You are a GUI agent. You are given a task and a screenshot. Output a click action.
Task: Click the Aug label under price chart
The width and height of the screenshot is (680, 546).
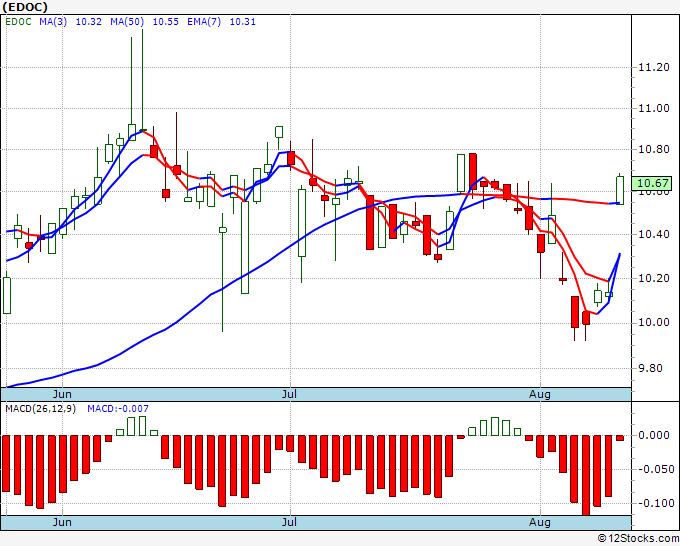[x=540, y=394]
